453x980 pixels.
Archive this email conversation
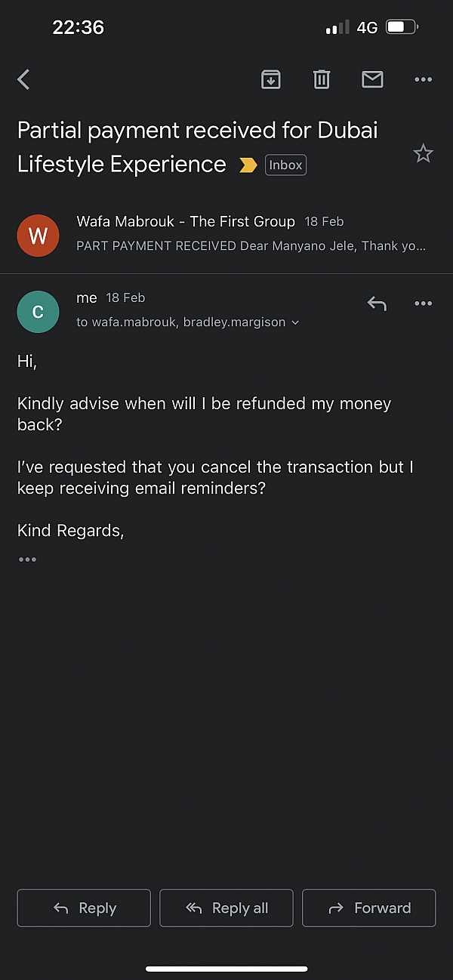(270, 79)
